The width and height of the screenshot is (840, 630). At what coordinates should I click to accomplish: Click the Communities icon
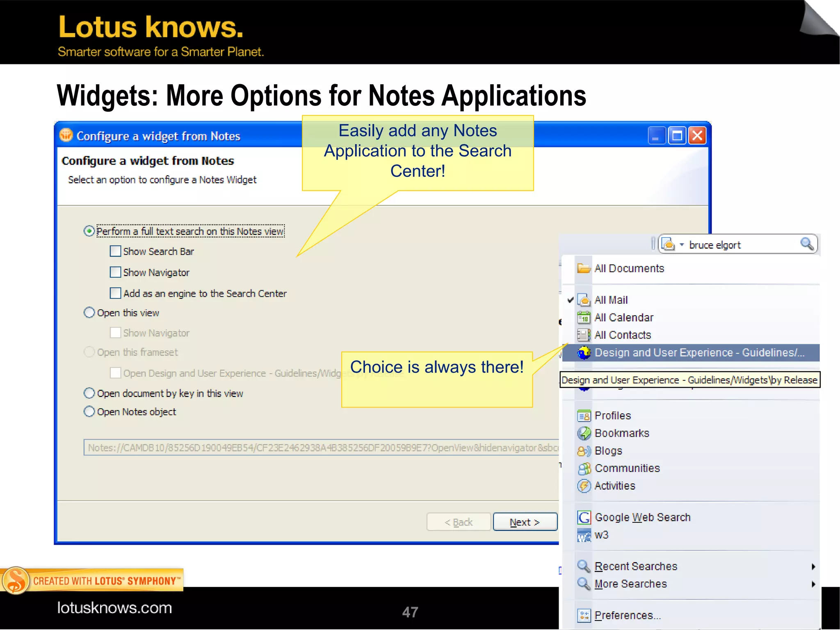click(x=584, y=468)
